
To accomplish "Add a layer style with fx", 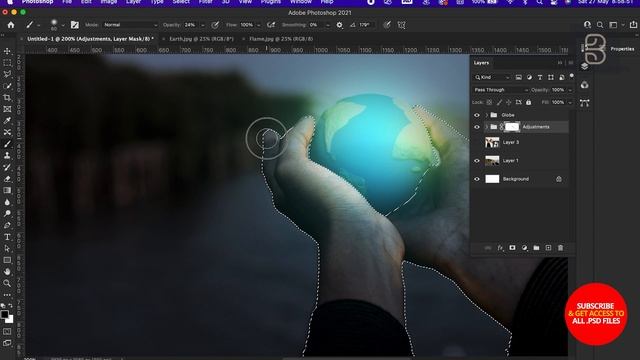I will point(500,248).
